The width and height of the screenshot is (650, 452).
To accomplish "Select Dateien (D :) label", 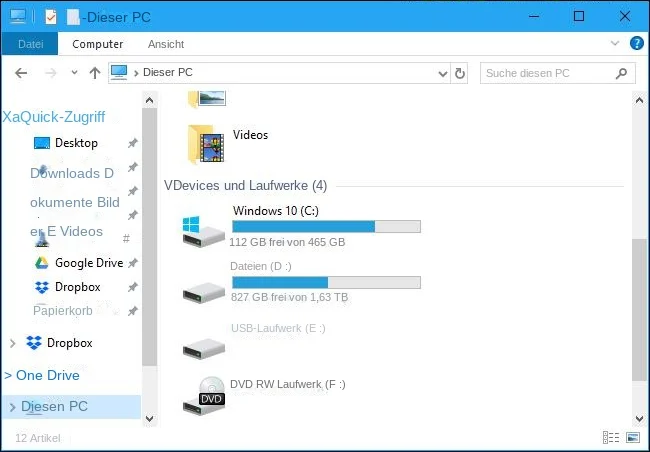I will (261, 266).
